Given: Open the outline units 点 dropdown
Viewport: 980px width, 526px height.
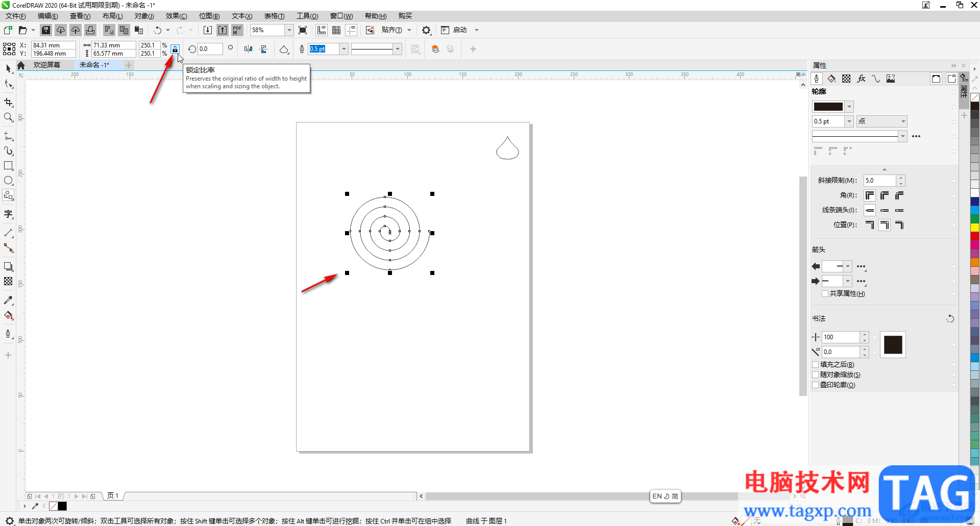Looking at the screenshot, I should [881, 121].
